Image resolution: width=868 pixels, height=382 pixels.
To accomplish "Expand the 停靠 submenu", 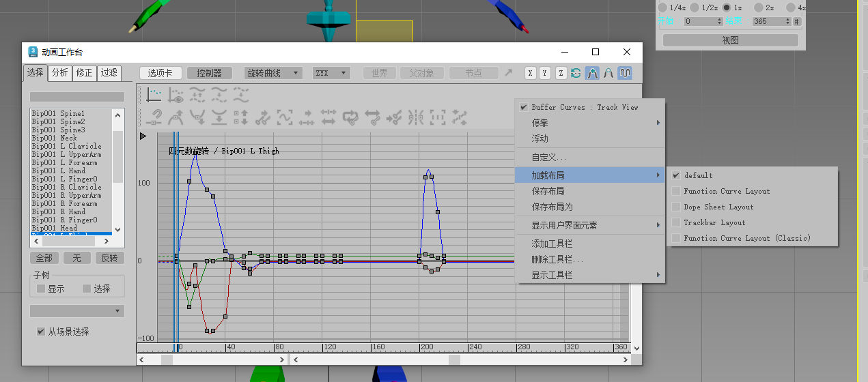I will pos(589,123).
